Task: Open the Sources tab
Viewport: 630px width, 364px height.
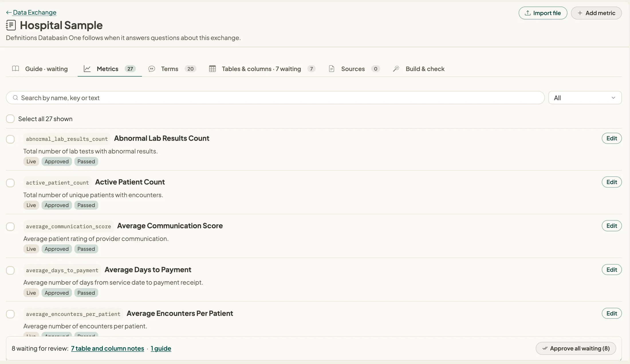Action: tap(354, 69)
